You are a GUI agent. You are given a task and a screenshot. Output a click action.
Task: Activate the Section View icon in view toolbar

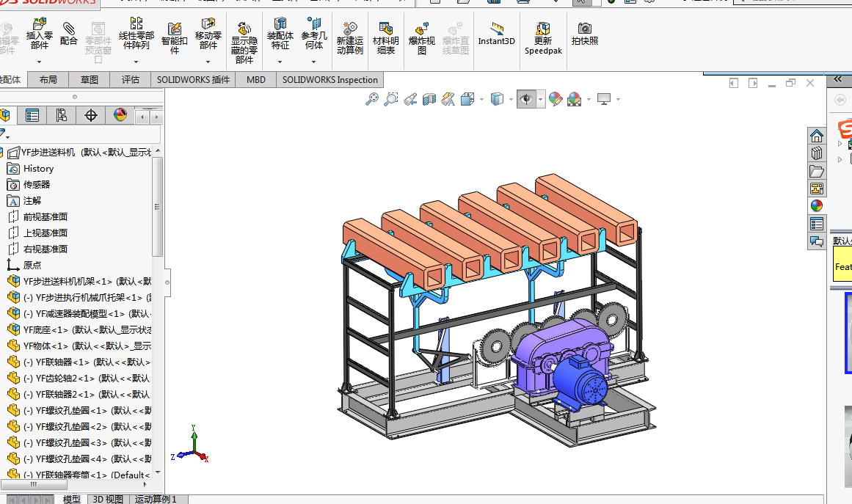429,99
